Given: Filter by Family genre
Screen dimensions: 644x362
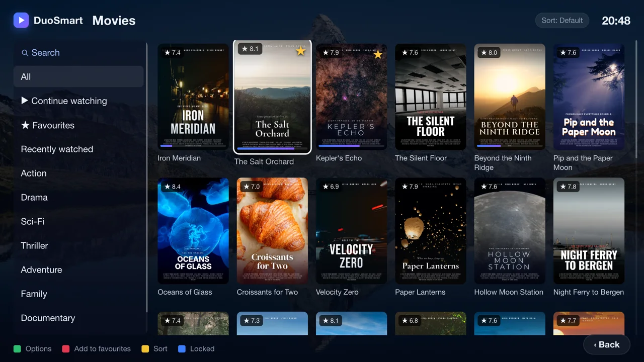Looking at the screenshot, I should tap(78, 294).
